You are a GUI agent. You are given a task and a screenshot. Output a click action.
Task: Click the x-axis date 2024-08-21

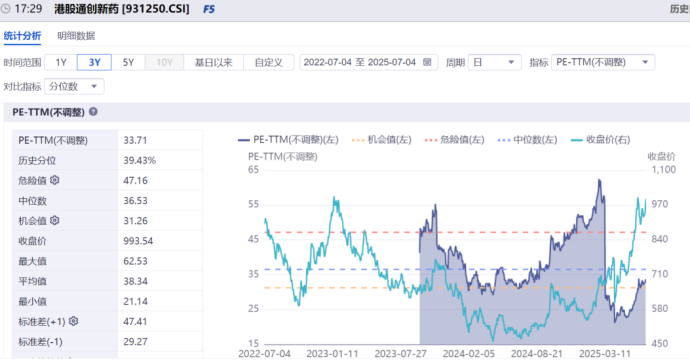[537, 354]
